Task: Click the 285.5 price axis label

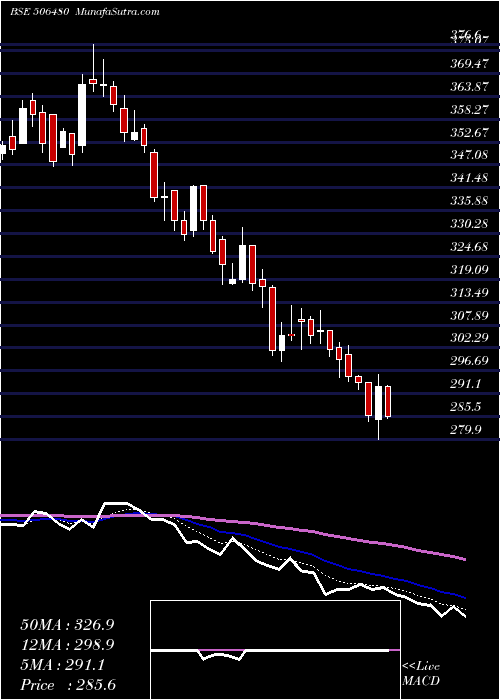Action: pos(465,407)
